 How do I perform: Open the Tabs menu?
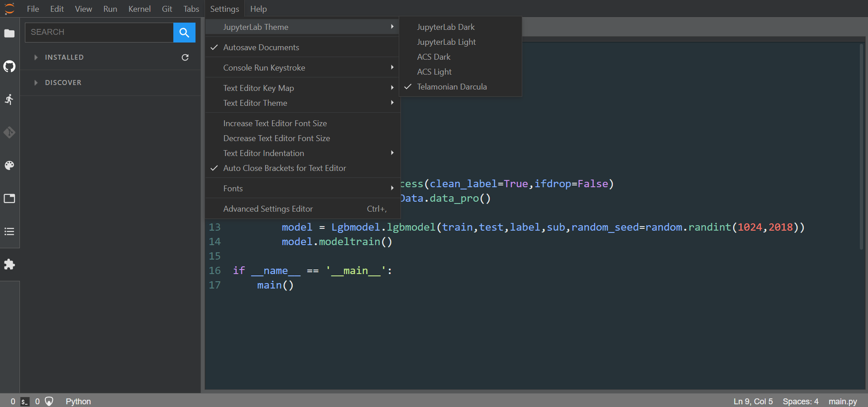tap(191, 9)
